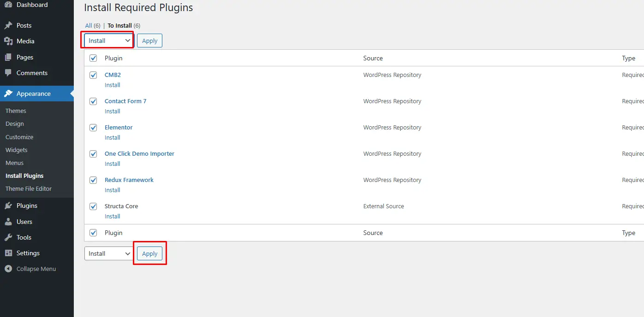Screen dimensions: 644x317
Task: Click the To Install (6) filter
Action: [124, 25]
